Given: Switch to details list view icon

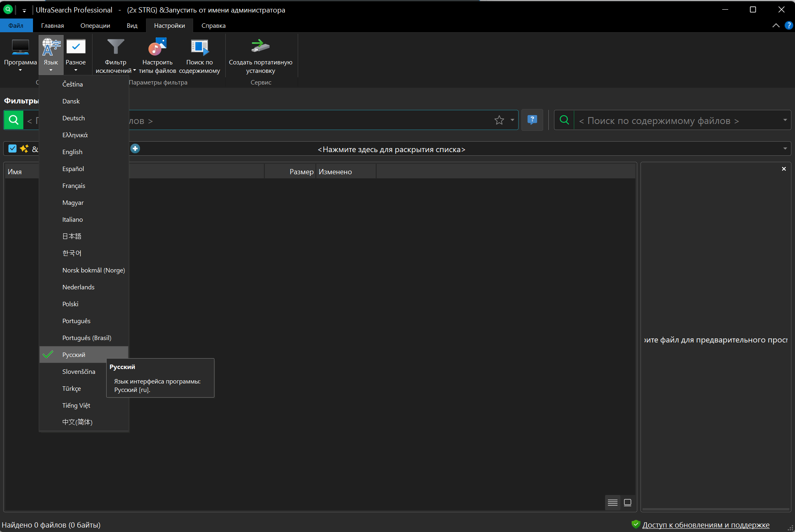Looking at the screenshot, I should [613, 502].
